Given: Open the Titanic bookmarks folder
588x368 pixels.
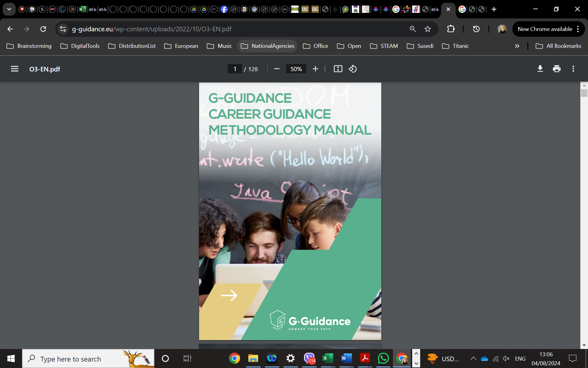Looking at the screenshot, I should pos(456,46).
